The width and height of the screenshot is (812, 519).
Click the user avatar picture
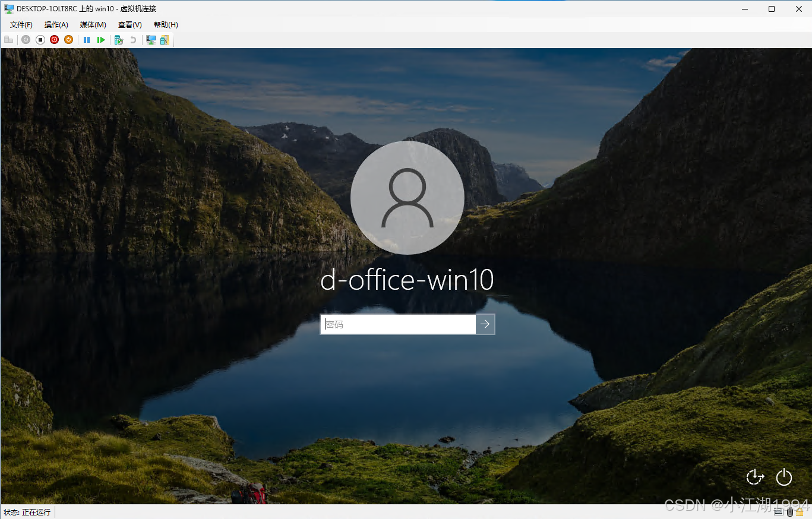pos(407,198)
